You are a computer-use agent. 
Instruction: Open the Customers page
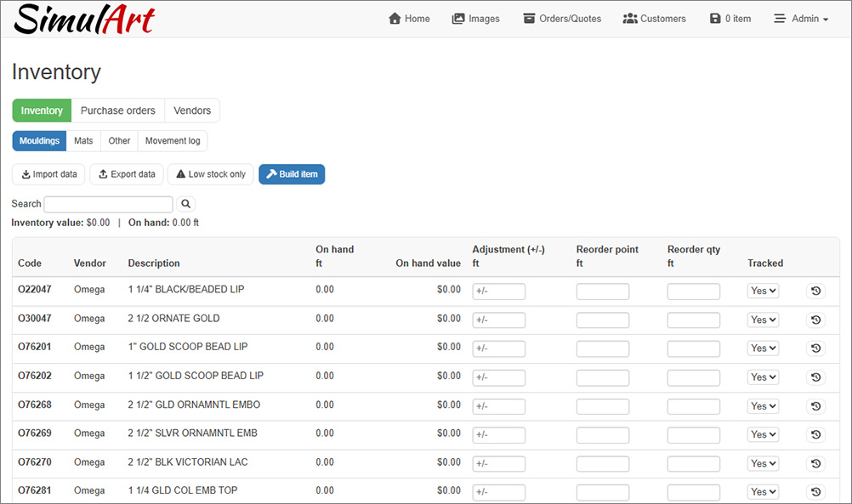[654, 19]
